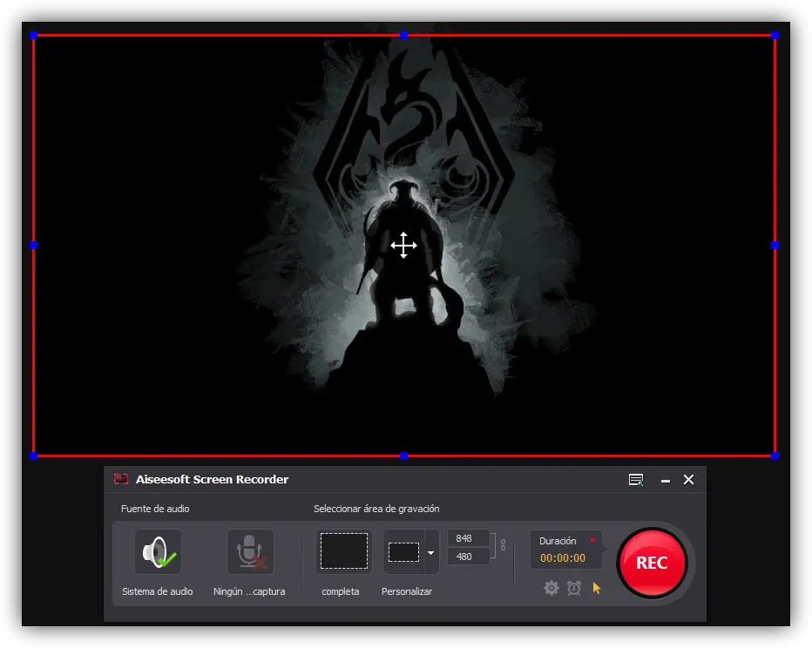The image size is (812, 648).
Task: Enable the microphone capture icon
Action: tap(250, 551)
